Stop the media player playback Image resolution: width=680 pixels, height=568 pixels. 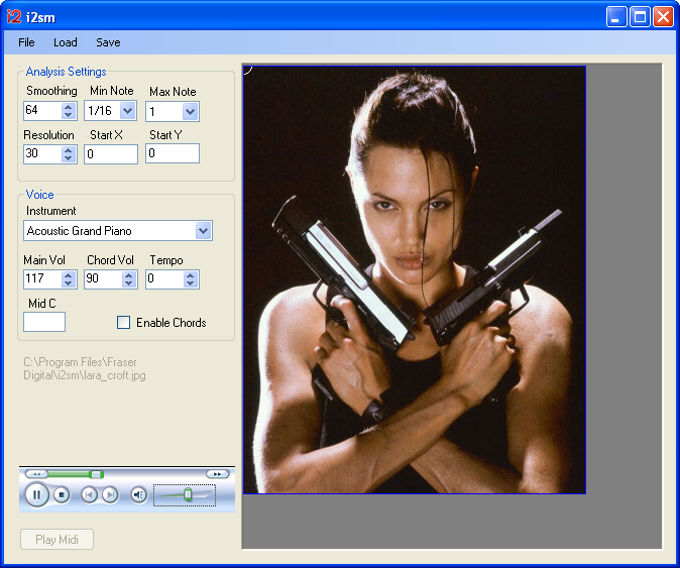point(62,495)
